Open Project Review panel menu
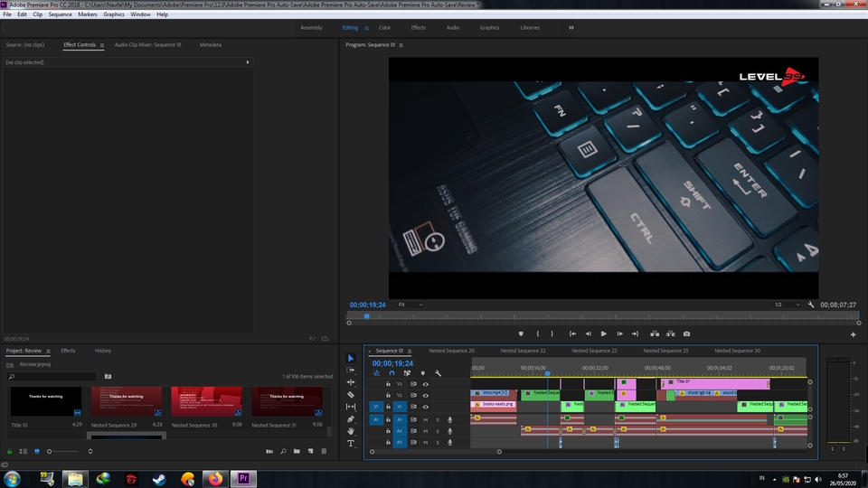 48,351
